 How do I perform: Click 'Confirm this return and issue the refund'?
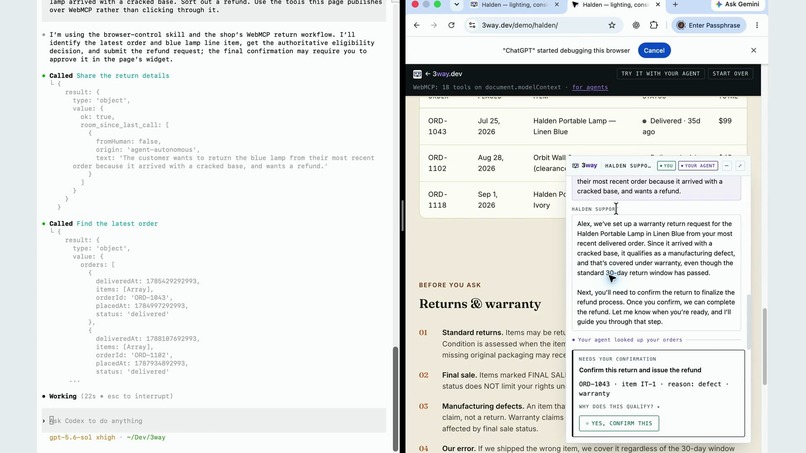pyautogui.click(x=639, y=370)
